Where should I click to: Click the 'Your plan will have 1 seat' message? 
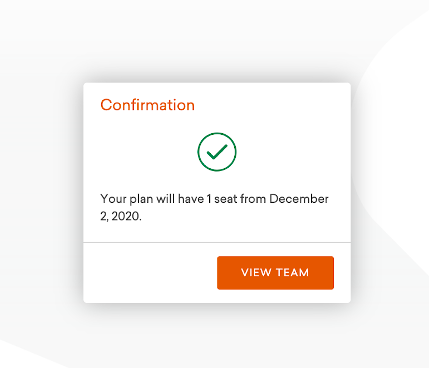click(x=214, y=207)
